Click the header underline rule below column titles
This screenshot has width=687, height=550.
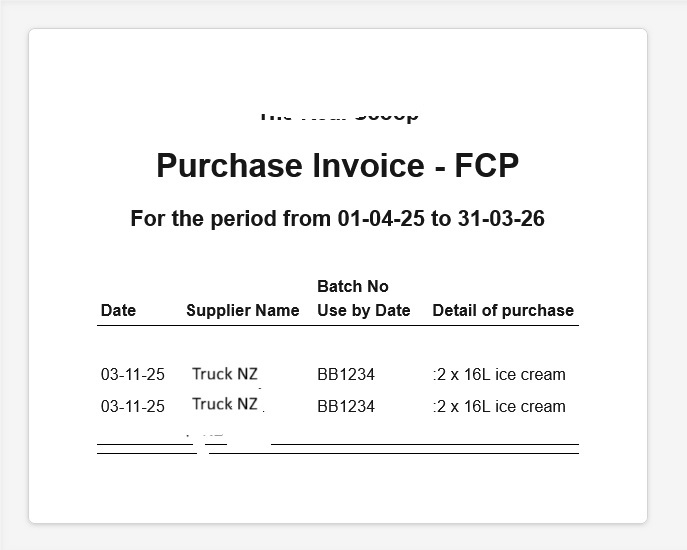click(x=337, y=325)
